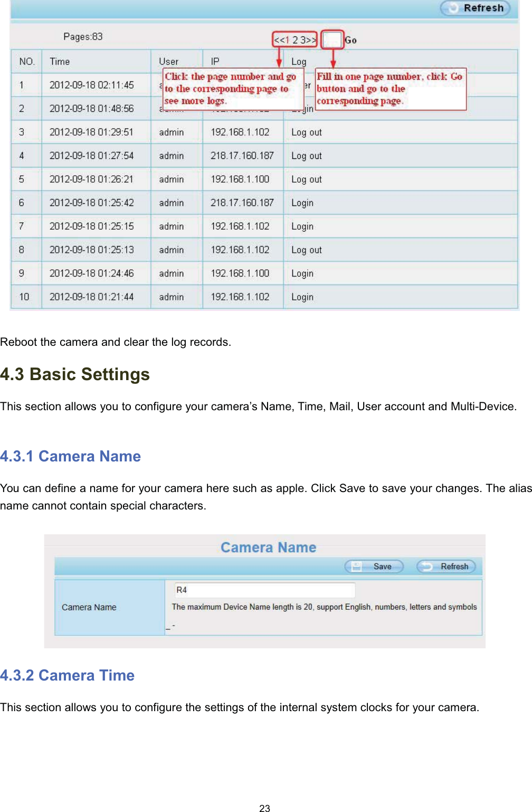The height and width of the screenshot is (812, 532).
Task: Click the 4.3.2 Camera Time heading
Action: coord(67,675)
